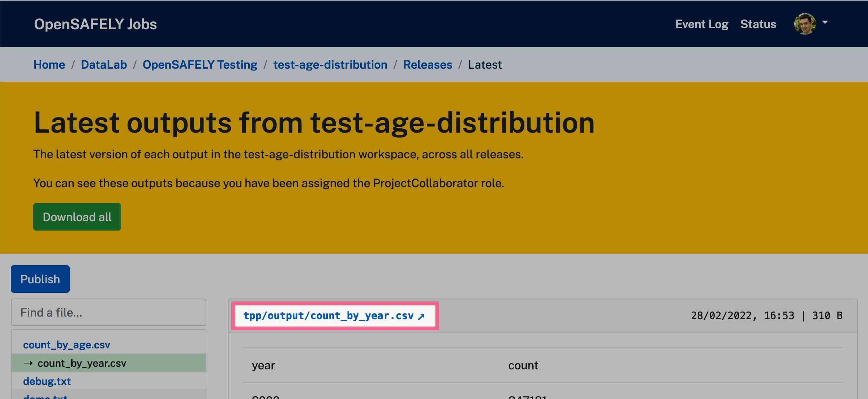The height and width of the screenshot is (399, 868).
Task: Open the DataLab breadcrumb link
Action: pos(103,64)
